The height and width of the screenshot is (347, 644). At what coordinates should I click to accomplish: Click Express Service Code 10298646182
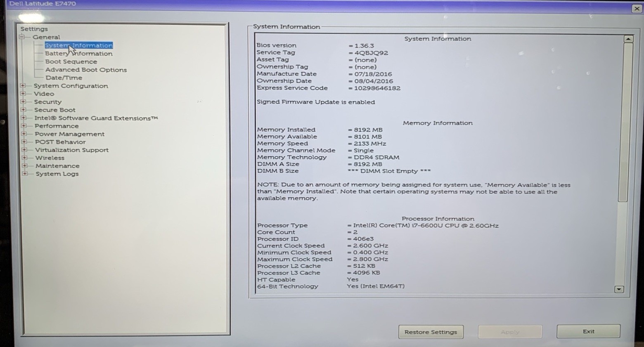[377, 88]
